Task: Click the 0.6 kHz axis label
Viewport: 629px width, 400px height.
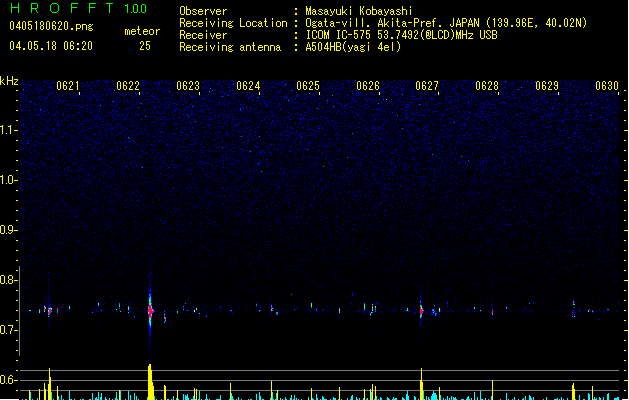Action: [8, 380]
